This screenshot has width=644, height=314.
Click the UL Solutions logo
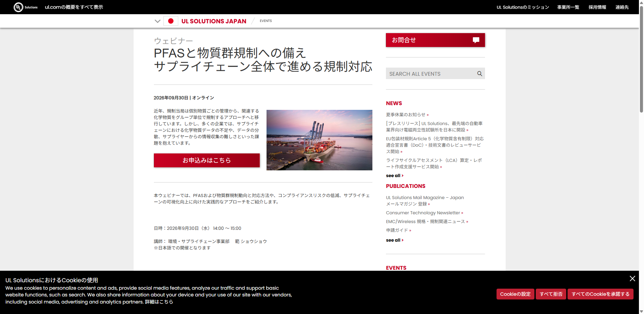25,7
